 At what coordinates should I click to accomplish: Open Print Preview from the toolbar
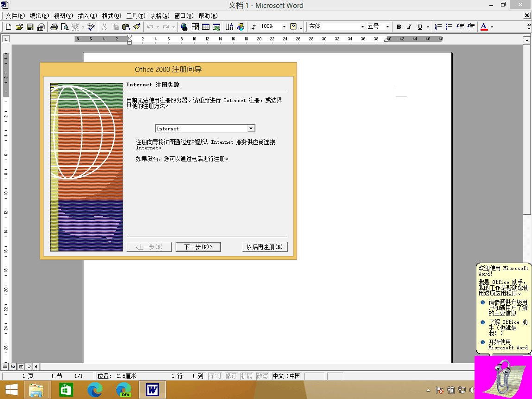pos(64,27)
